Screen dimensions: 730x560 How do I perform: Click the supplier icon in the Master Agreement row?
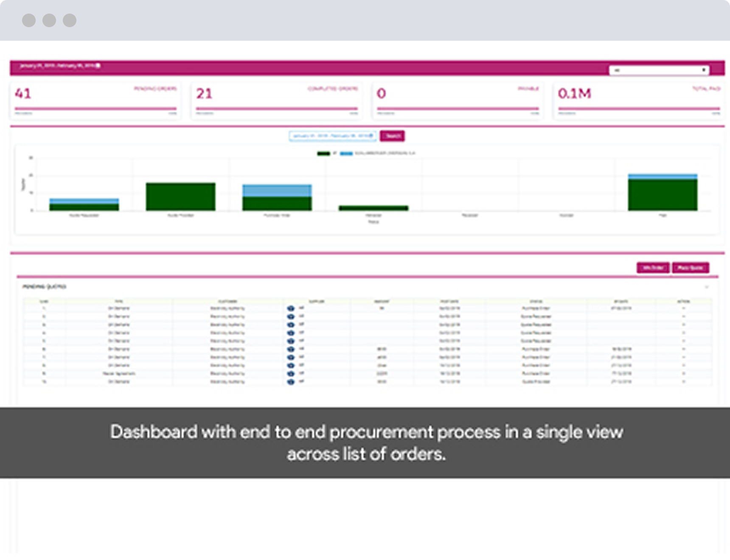[x=291, y=374]
